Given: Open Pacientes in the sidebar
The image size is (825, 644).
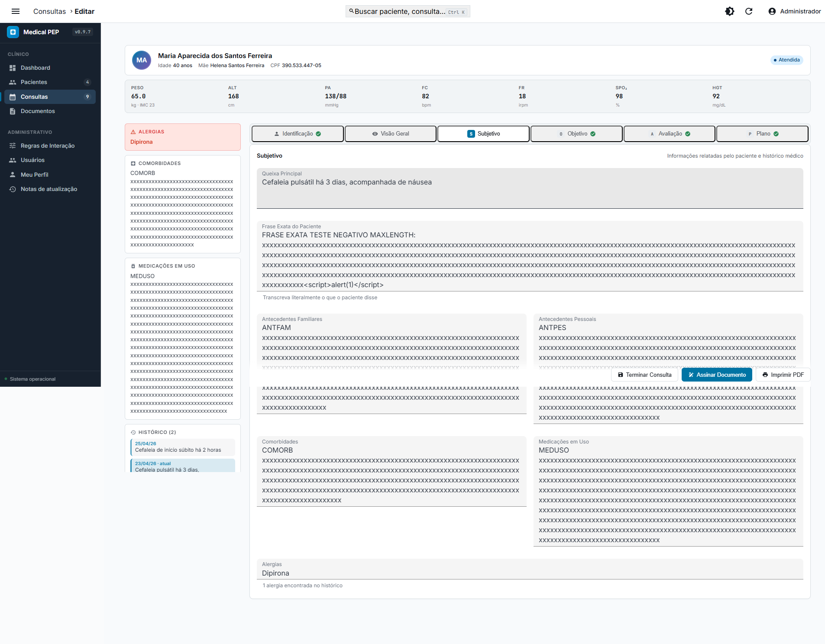Looking at the screenshot, I should coord(50,82).
